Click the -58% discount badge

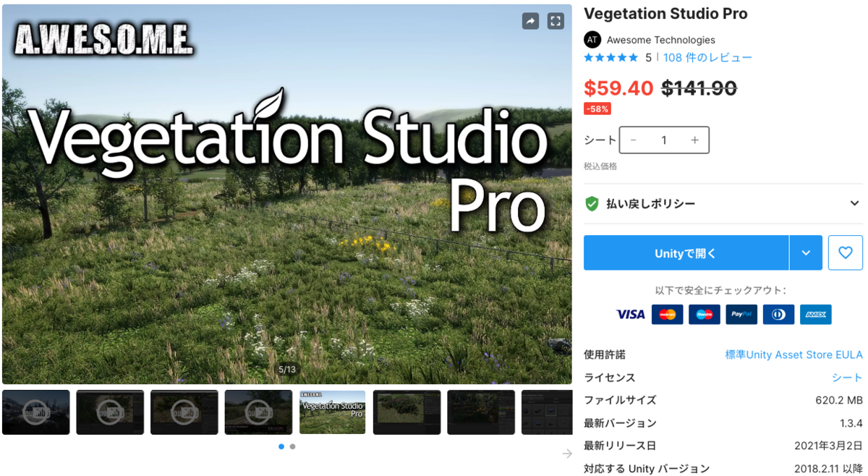click(597, 109)
